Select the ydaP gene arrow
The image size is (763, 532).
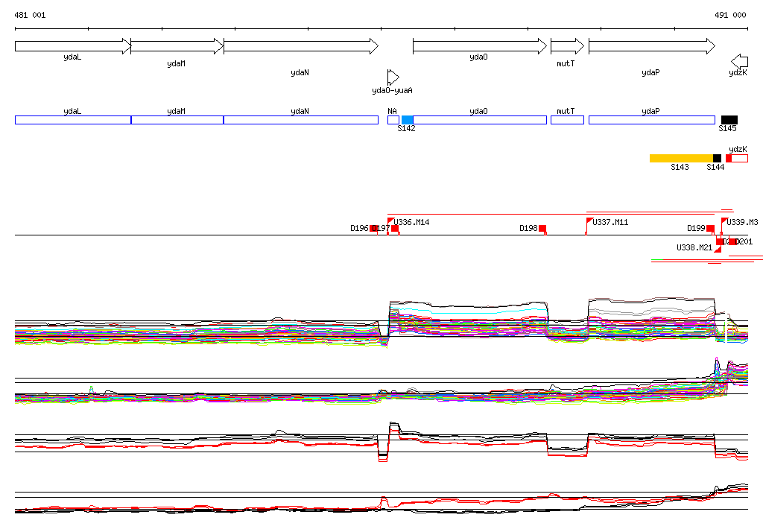[x=652, y=46]
